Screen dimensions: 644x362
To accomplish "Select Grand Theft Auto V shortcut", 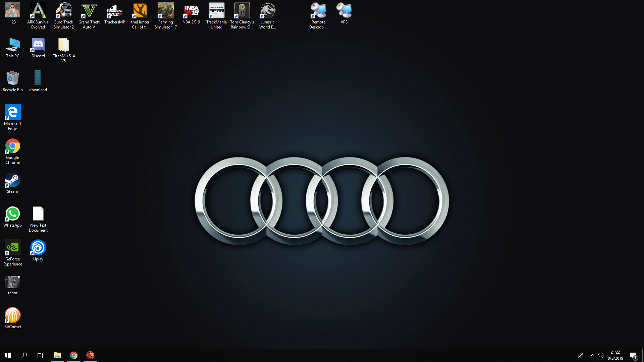I will 89,16.
